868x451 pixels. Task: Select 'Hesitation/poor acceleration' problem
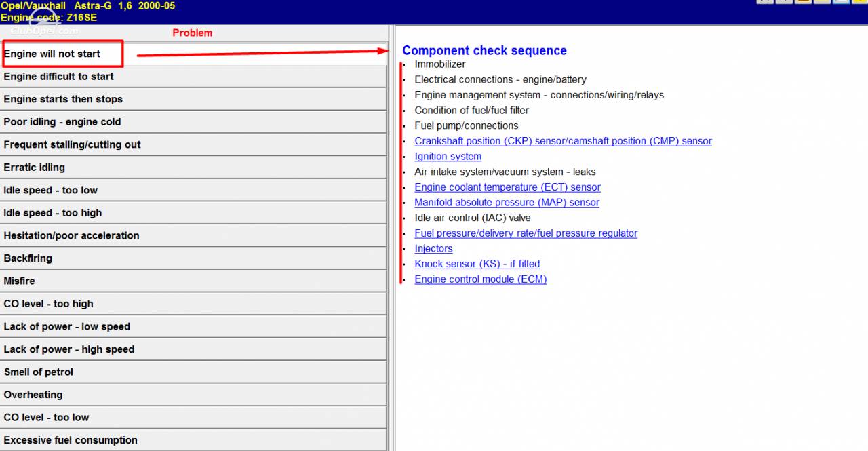point(193,235)
